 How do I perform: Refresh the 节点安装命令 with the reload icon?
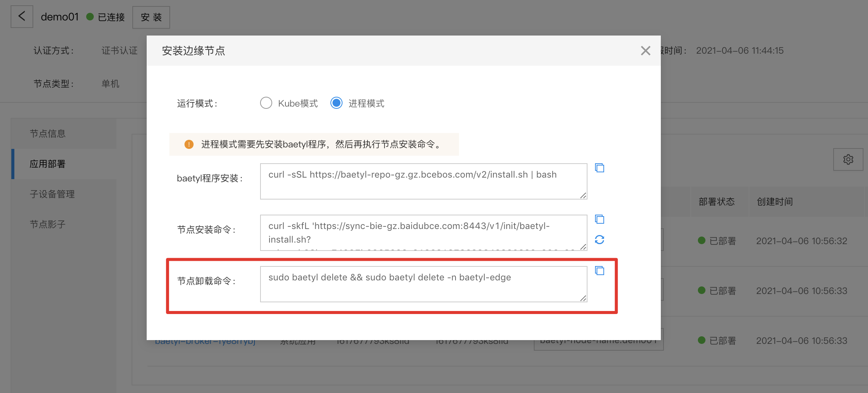point(600,240)
